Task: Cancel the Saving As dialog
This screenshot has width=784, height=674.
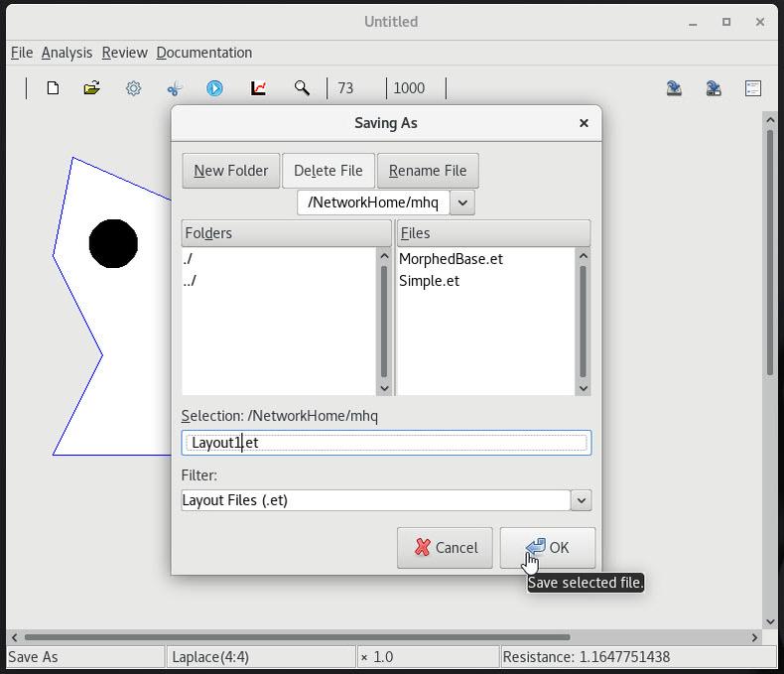Action: (445, 548)
